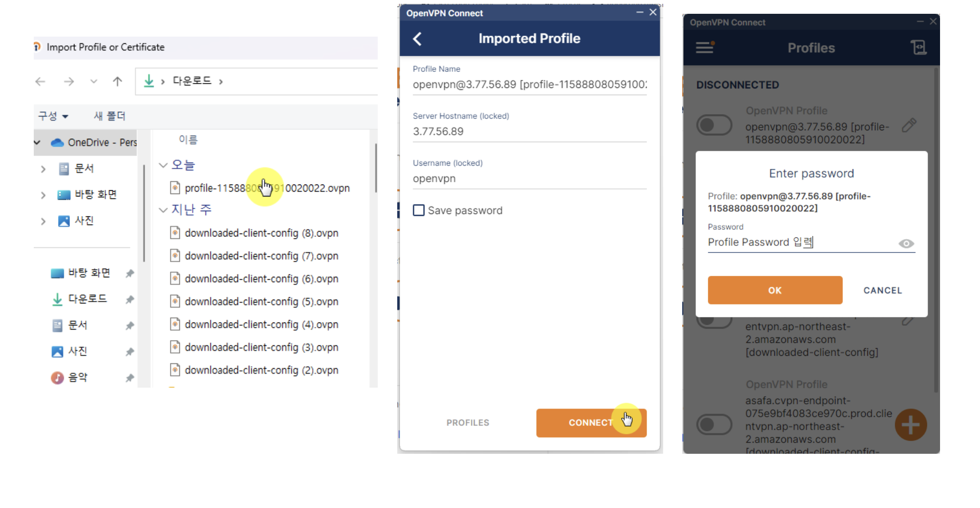The height and width of the screenshot is (508, 980).
Task: Expand the 사진 tree node chevron
Action: (43, 221)
